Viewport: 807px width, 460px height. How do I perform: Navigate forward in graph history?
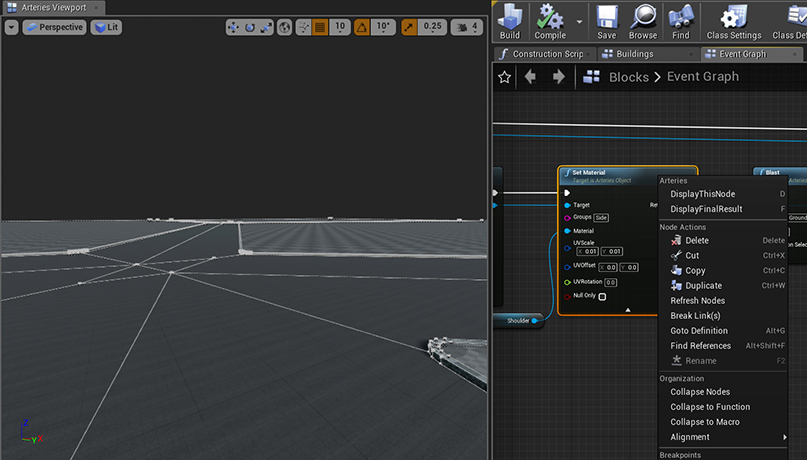tap(558, 77)
